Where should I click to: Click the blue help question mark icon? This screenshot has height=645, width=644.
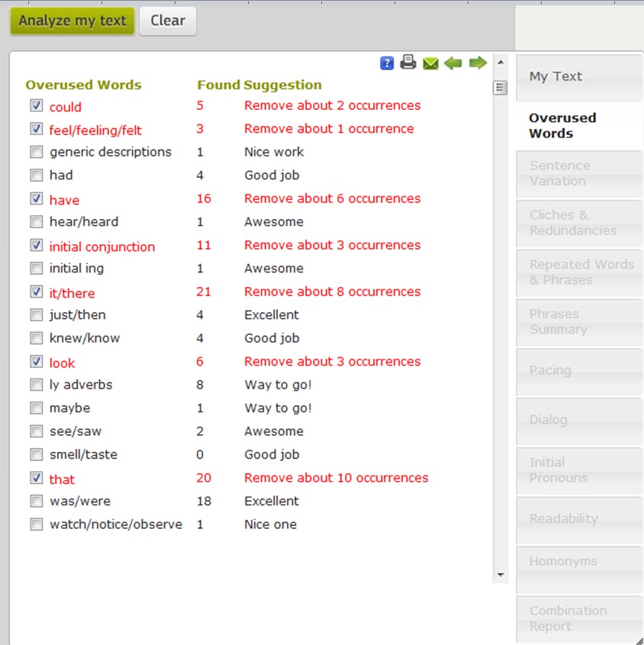pyautogui.click(x=387, y=63)
